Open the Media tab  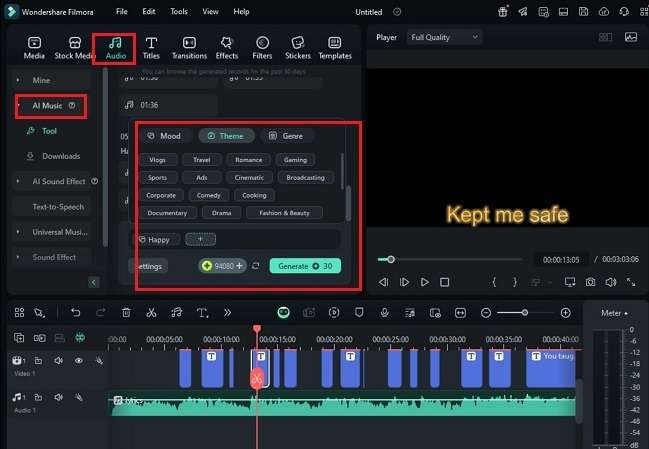tap(34, 48)
